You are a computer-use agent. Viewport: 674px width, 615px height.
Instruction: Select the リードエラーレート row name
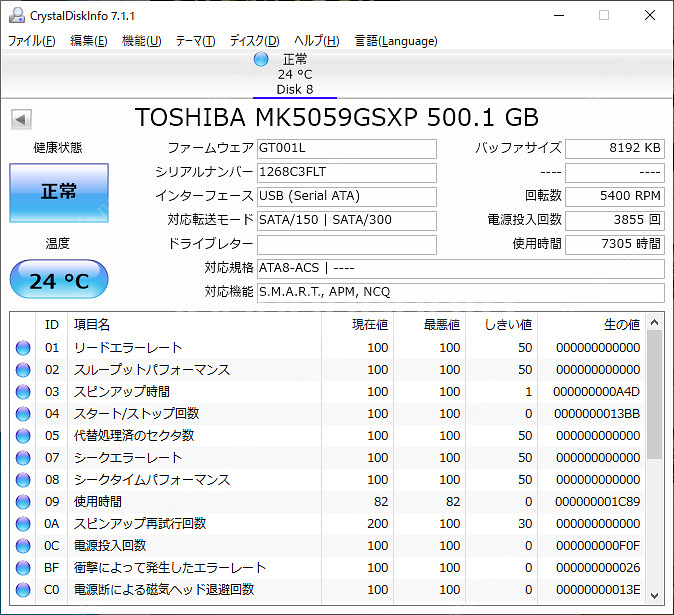tap(128, 348)
